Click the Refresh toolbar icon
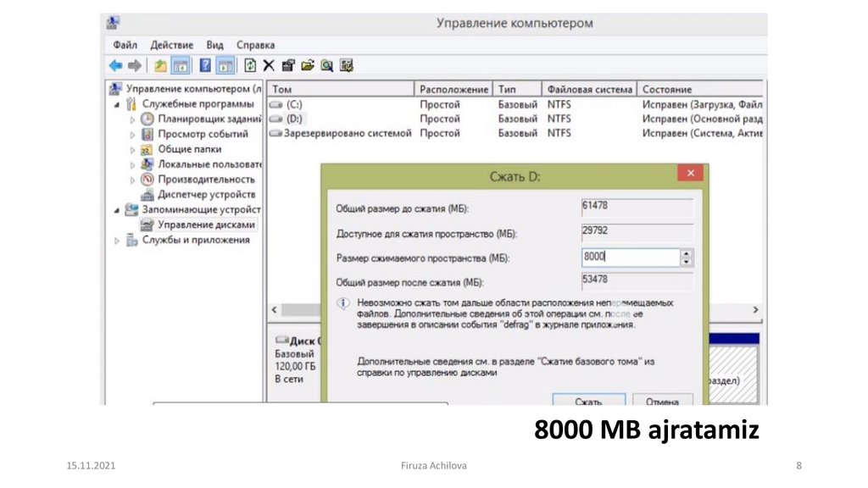 pos(250,65)
